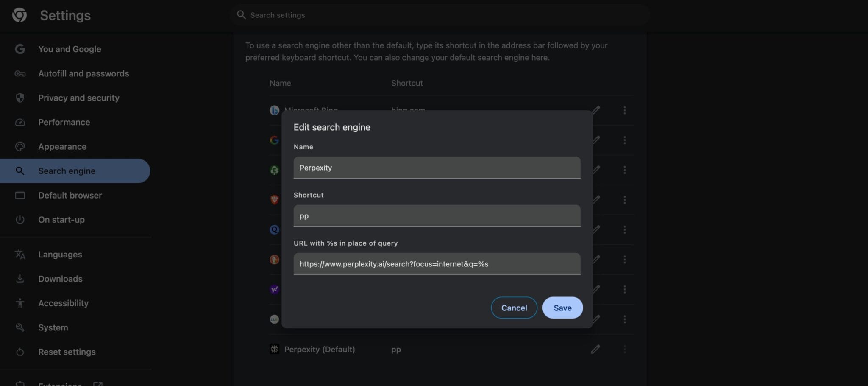Select the Downloads icon in sidebar
The width and height of the screenshot is (868, 386).
pyautogui.click(x=20, y=279)
